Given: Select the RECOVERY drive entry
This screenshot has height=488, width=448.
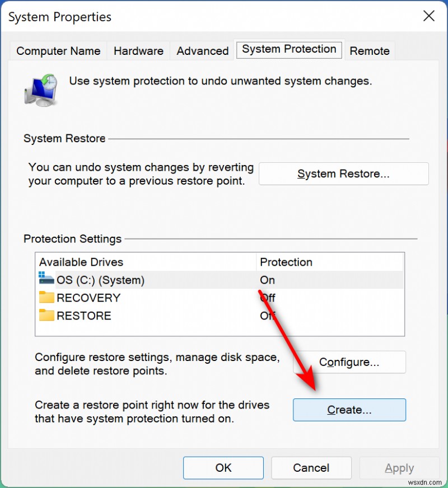Looking at the screenshot, I should pyautogui.click(x=140, y=298).
